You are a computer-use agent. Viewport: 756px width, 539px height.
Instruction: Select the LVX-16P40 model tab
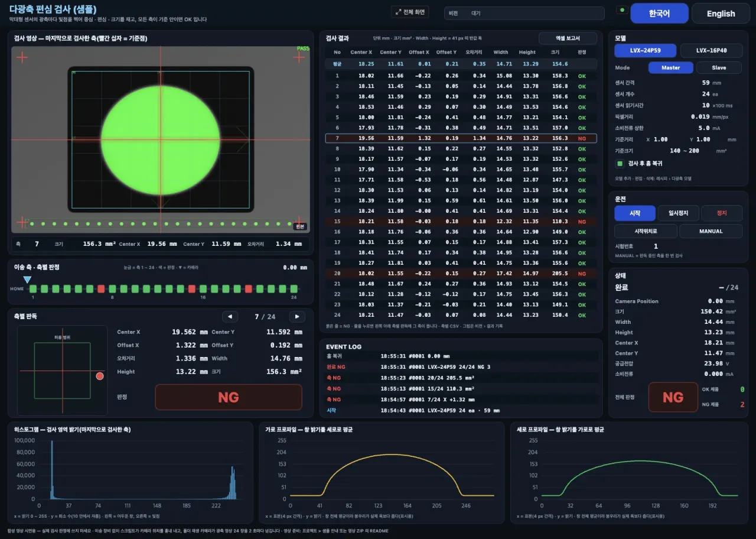pyautogui.click(x=712, y=51)
